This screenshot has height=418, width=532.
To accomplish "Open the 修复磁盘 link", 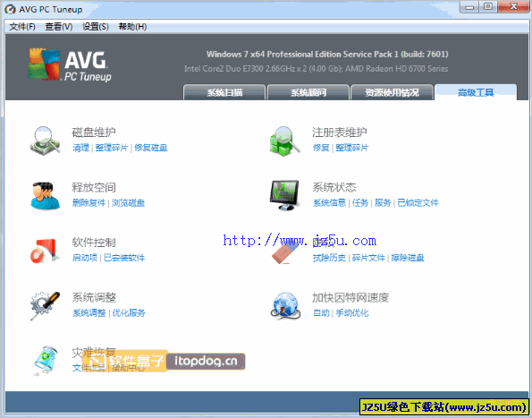I will pos(151,148).
